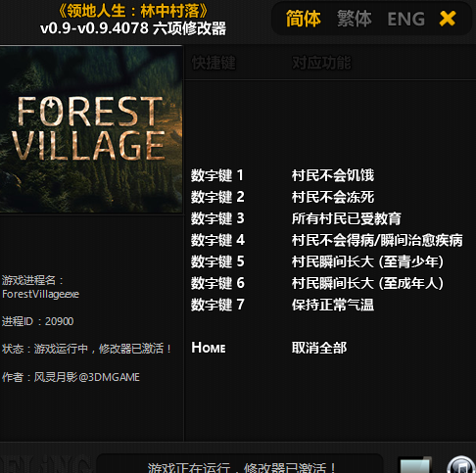Screen dimensions: 476x473
Task: Select the 村民不会冻死 cheat option
Action: [333, 197]
